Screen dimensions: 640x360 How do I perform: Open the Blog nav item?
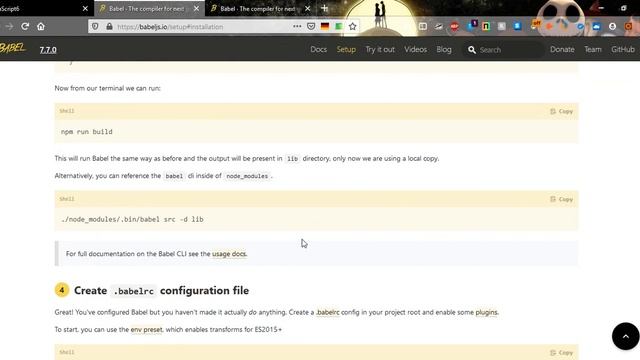point(444,49)
